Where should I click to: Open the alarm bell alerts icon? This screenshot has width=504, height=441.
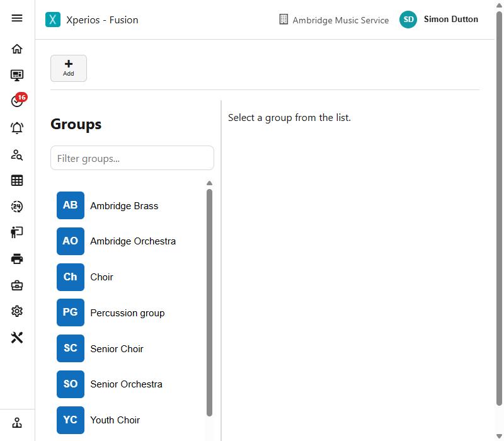(x=17, y=128)
